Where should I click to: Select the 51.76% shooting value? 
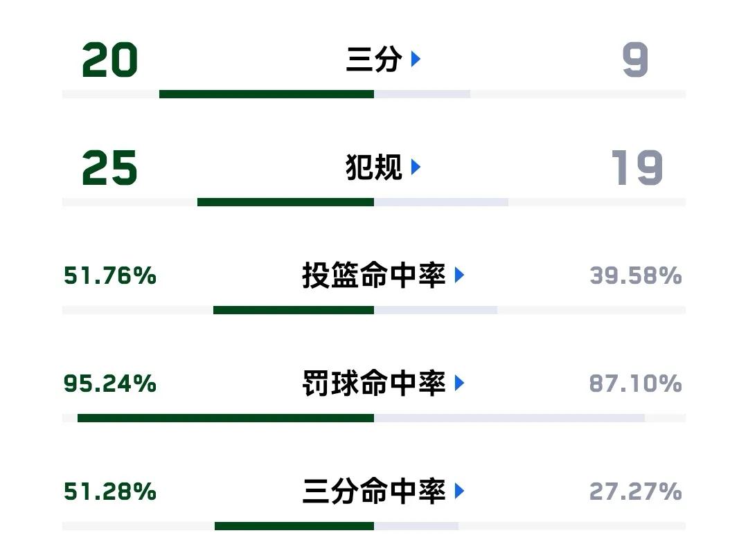coord(110,276)
